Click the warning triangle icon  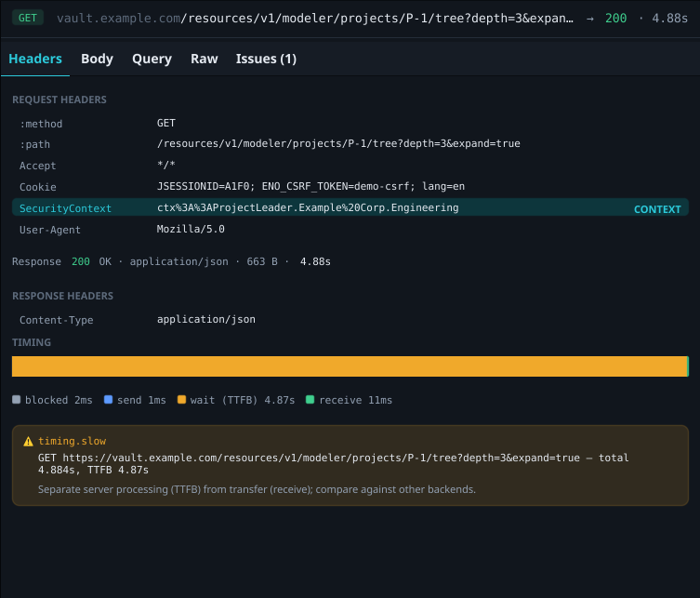28,441
